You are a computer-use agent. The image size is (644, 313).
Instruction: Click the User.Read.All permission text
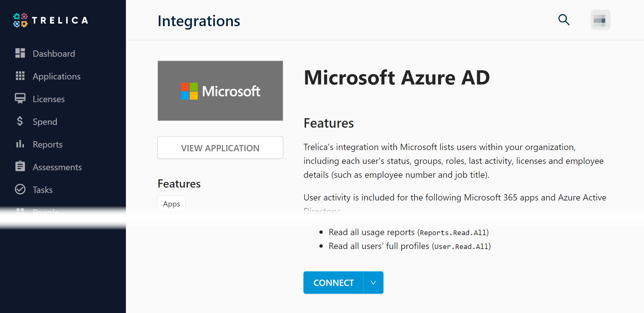click(461, 246)
